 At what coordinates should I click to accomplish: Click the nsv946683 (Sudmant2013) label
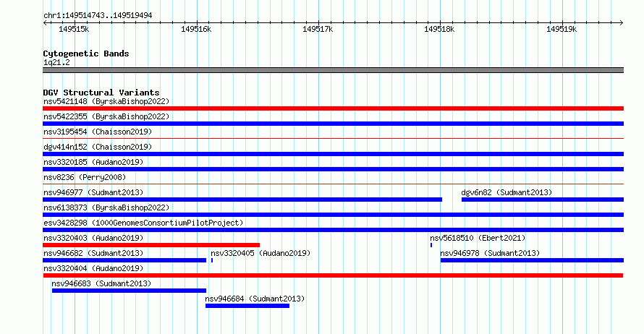(x=101, y=283)
